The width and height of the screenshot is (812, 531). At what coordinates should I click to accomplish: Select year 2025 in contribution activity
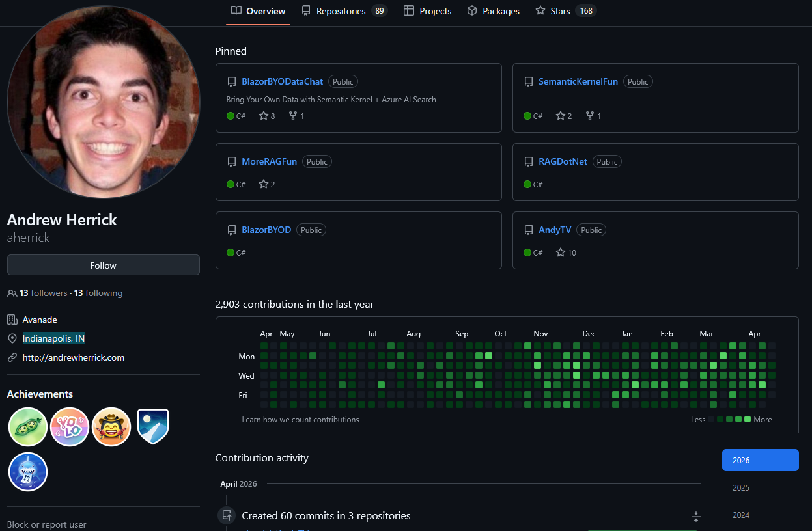click(x=741, y=487)
